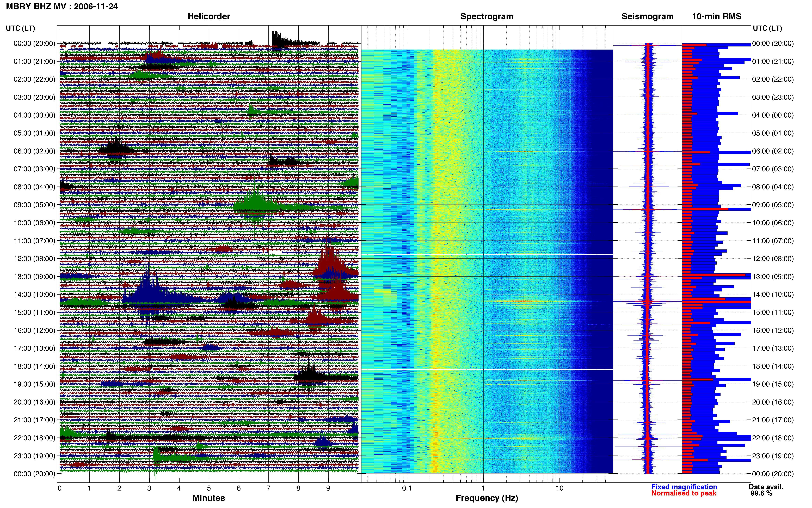Click the helicorder time label '11:00 (07:00)'
Image resolution: width=812 pixels, height=508 pixels.
[34, 241]
